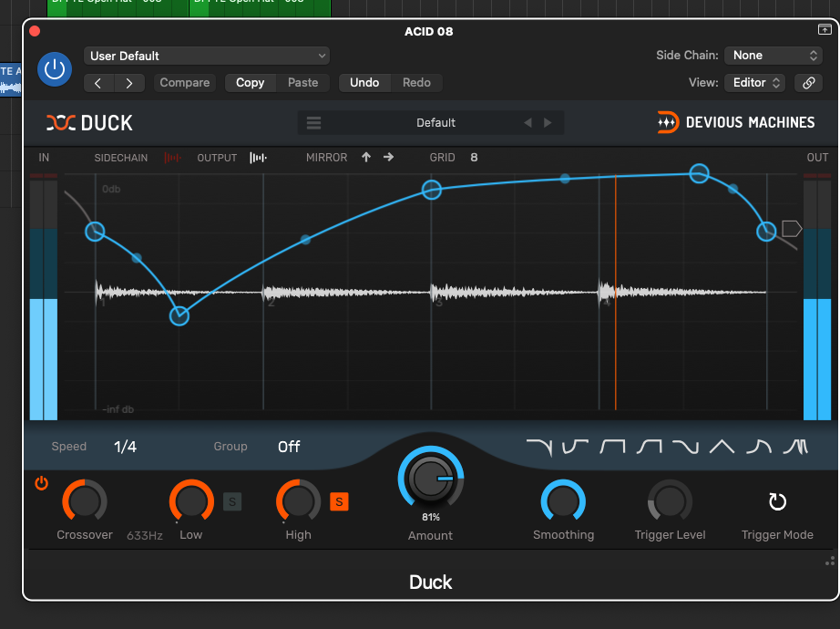Image resolution: width=840 pixels, height=629 pixels.
Task: Select the fifth of eight envelope shape presets
Action: (x=686, y=447)
